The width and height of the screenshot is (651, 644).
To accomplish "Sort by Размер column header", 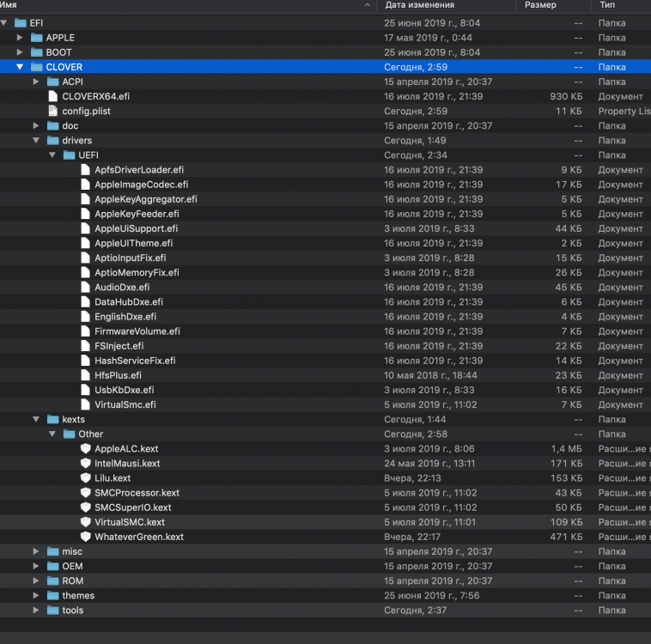I will [x=540, y=5].
